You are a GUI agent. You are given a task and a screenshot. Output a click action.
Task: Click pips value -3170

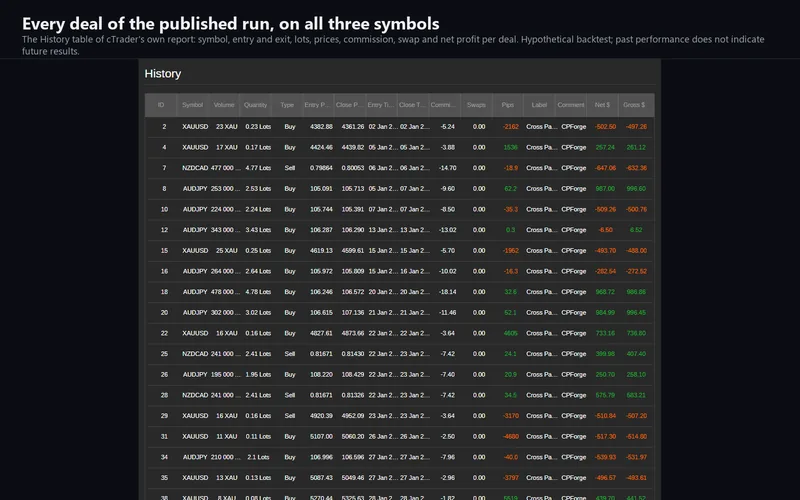point(511,416)
